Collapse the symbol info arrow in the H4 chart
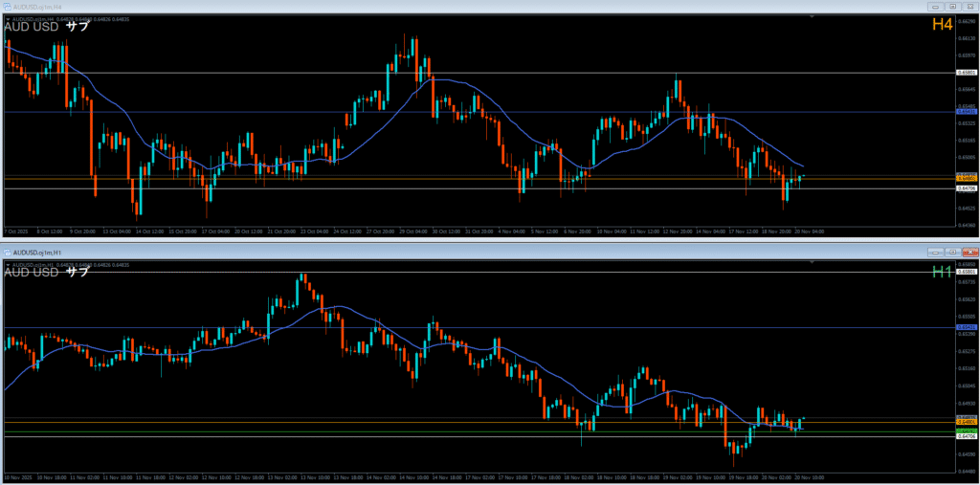 [8, 19]
